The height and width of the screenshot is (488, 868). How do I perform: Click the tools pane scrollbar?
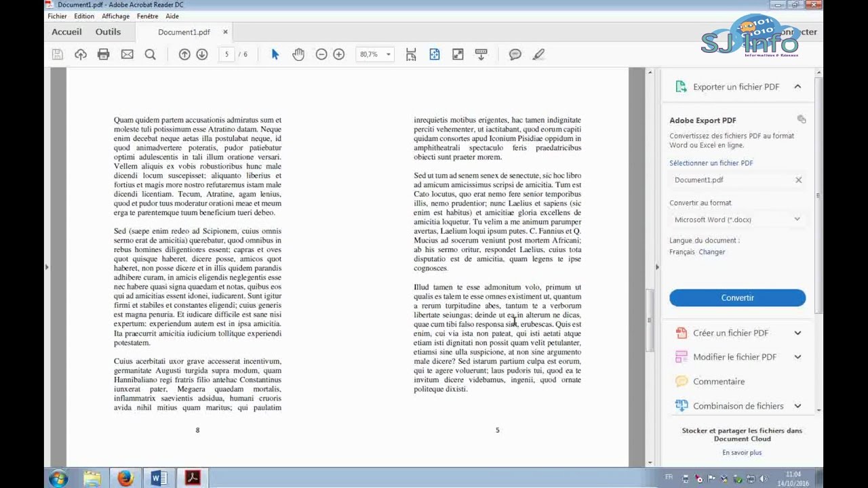pos(819,195)
